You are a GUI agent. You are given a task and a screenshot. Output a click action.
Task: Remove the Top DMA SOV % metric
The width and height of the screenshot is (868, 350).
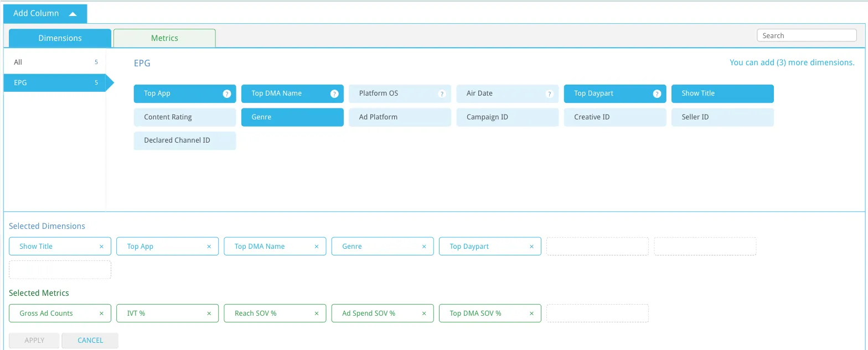[531, 314]
